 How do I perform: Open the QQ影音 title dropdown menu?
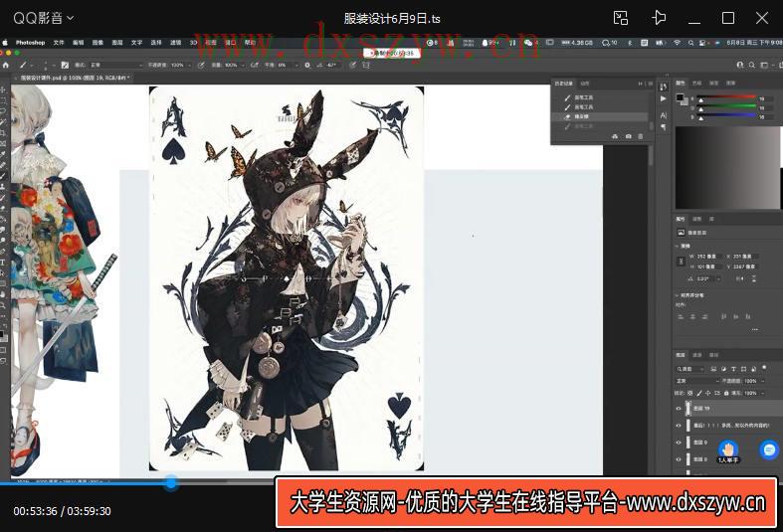44,19
